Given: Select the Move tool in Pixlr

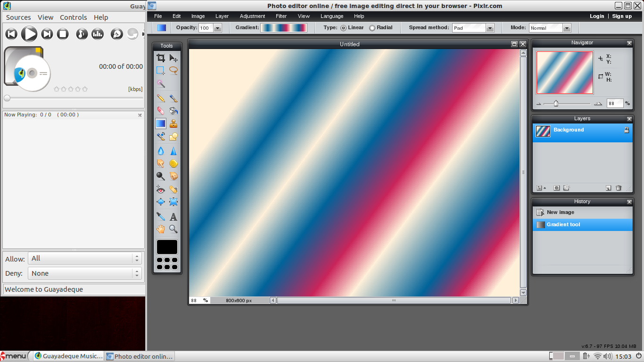Looking at the screenshot, I should point(173,58).
